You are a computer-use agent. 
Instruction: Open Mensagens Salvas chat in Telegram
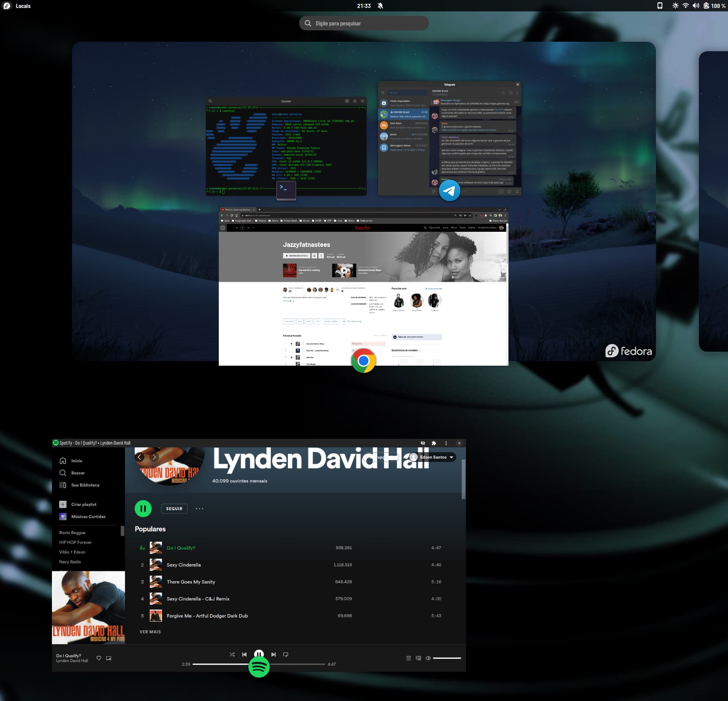404,148
